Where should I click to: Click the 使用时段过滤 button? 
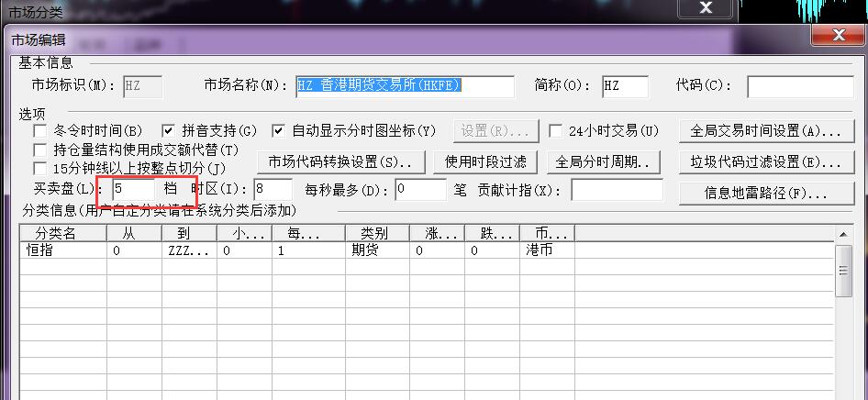tap(485, 162)
